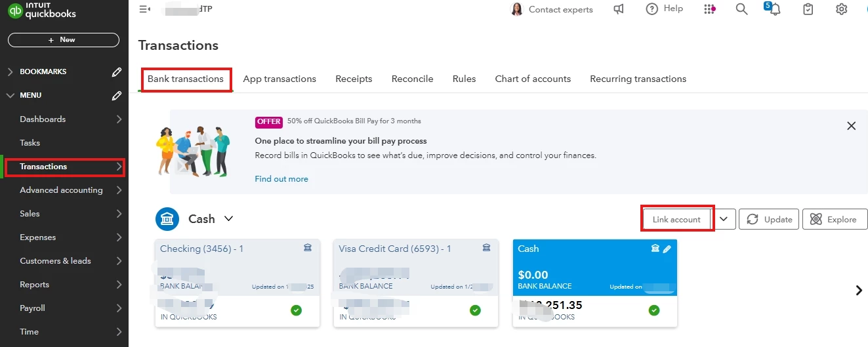Click the OFFER badge

pyautogui.click(x=268, y=121)
